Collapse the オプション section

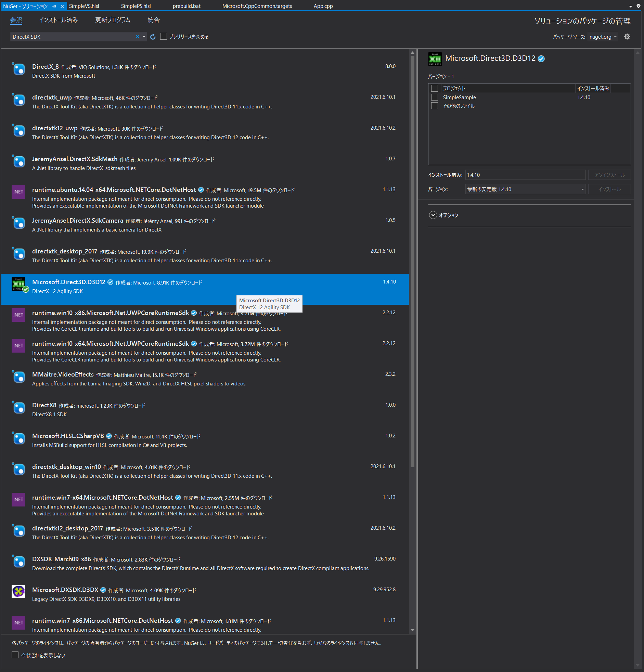click(x=433, y=215)
